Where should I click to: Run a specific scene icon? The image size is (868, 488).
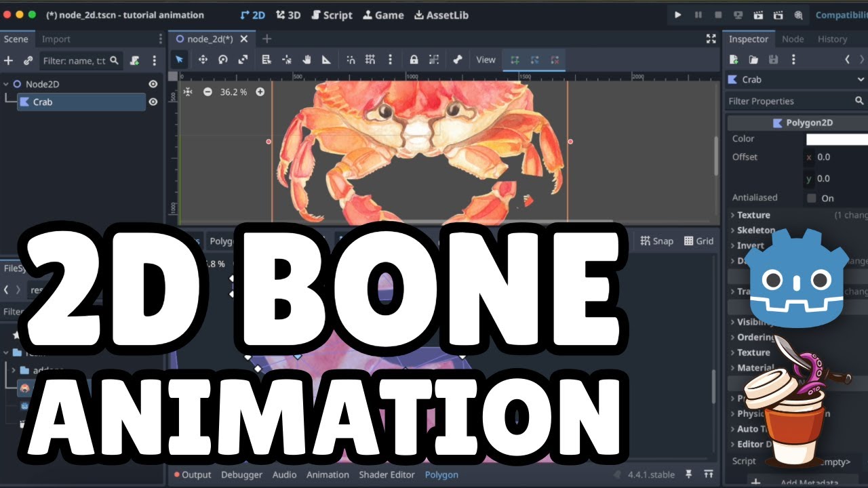778,15
